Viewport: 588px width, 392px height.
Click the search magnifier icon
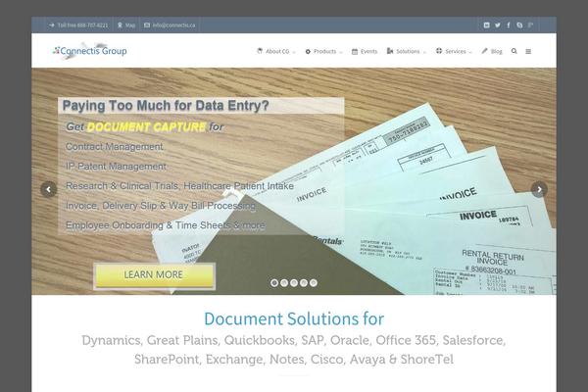point(514,51)
